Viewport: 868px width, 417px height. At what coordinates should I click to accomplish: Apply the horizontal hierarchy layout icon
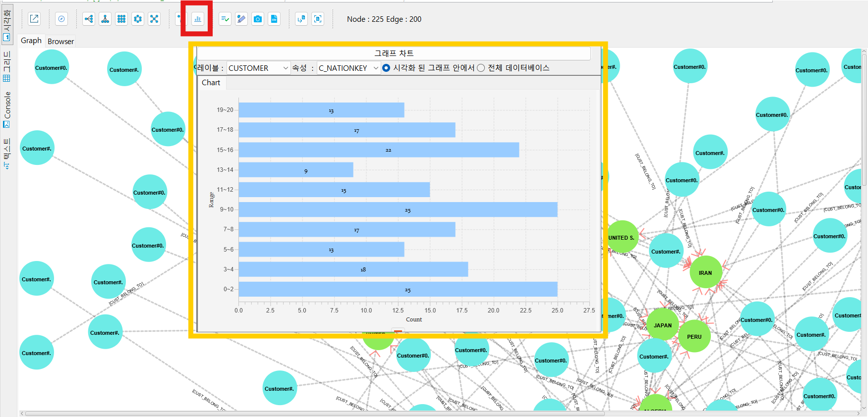[89, 19]
